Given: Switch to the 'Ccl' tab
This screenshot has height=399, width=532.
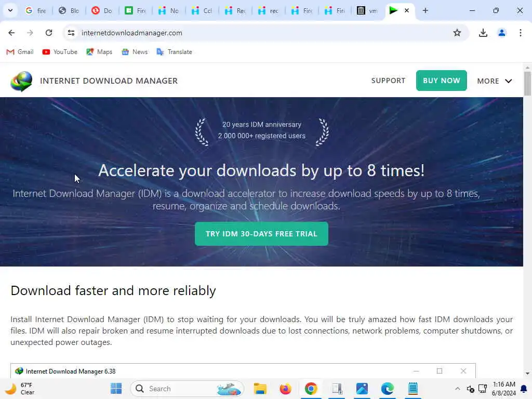Looking at the screenshot, I should tap(202, 10).
